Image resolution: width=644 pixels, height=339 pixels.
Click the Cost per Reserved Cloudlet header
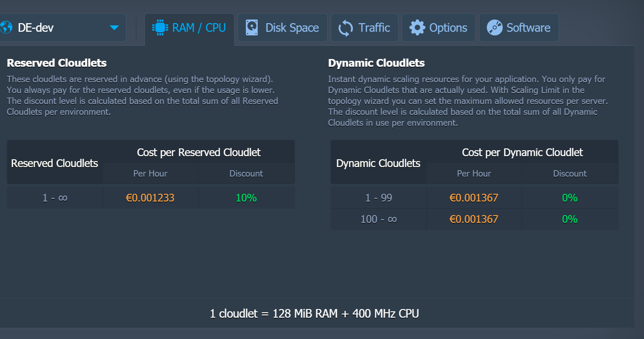[x=199, y=152]
